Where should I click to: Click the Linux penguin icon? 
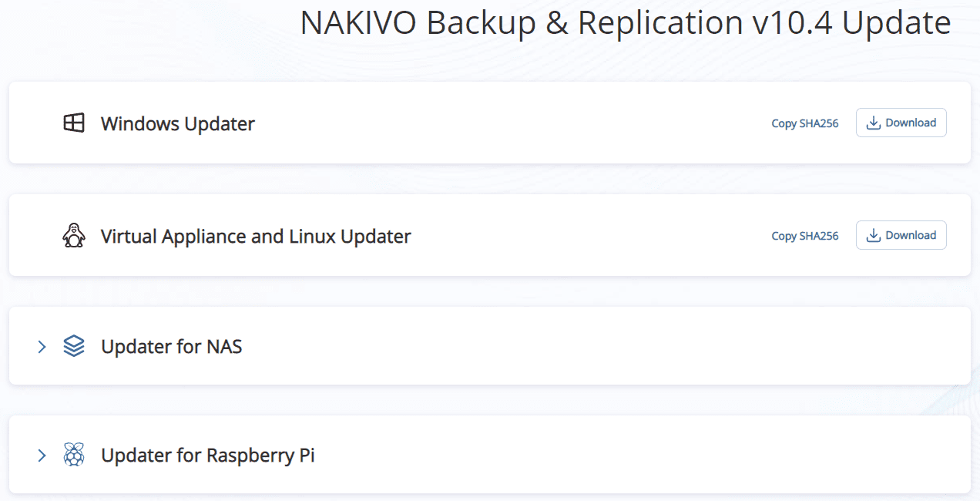click(x=74, y=235)
